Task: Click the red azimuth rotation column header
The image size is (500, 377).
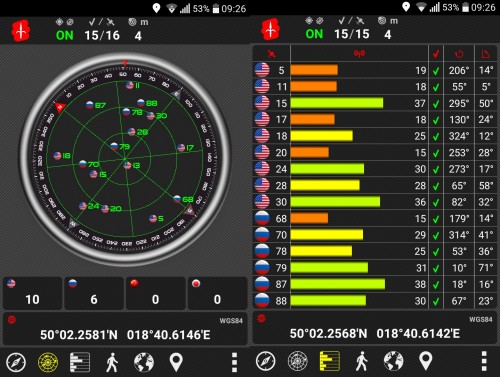Action: pos(459,54)
